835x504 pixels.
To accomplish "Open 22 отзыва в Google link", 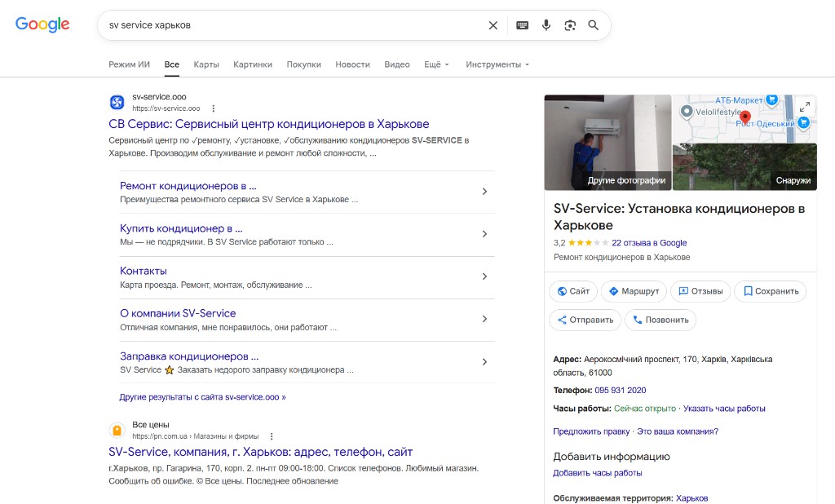I will pos(649,243).
